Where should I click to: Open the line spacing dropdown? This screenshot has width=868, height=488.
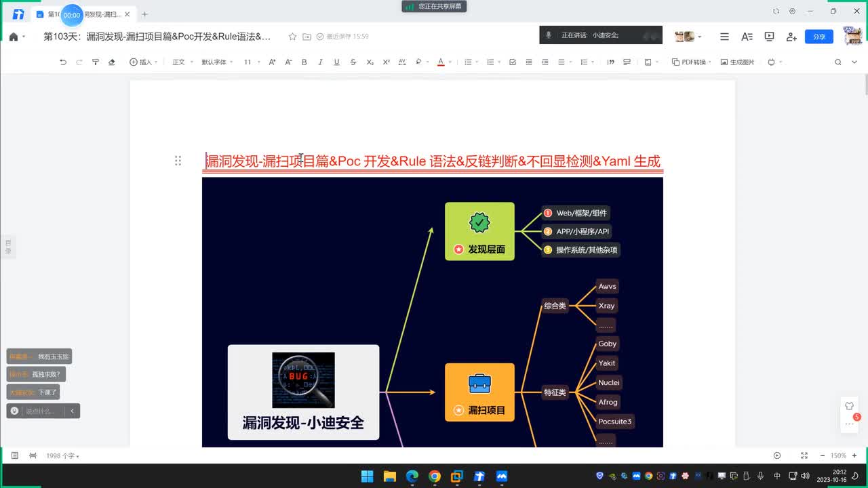click(587, 62)
